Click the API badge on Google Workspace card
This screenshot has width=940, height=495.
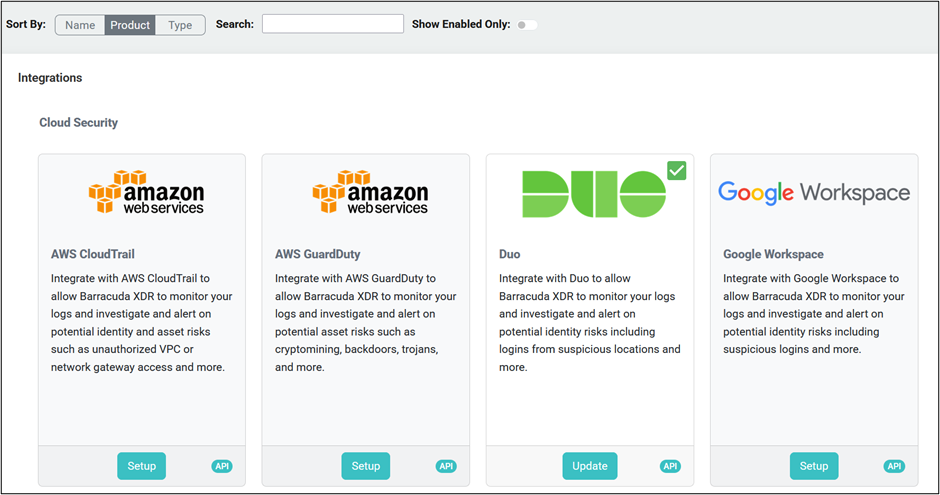[894, 466]
